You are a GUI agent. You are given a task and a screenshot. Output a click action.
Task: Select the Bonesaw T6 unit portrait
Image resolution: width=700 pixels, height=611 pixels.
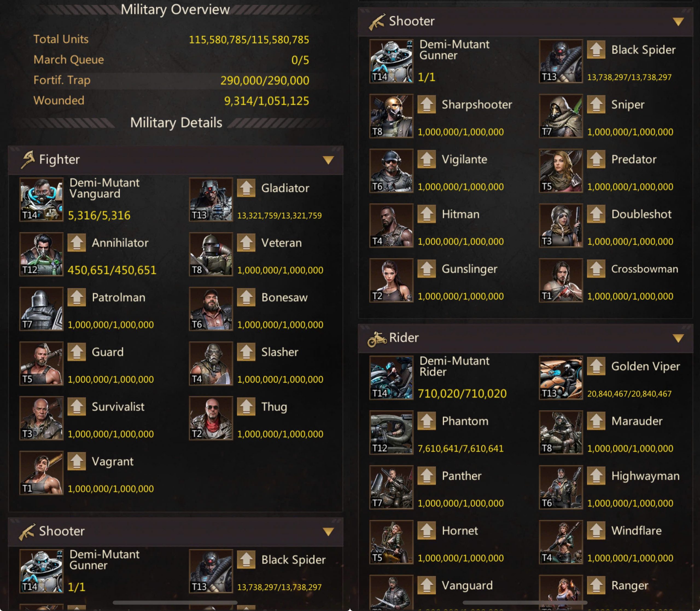pos(211,309)
